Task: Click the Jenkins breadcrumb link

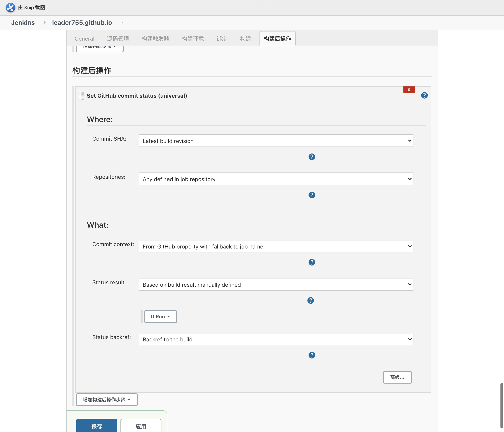Action: pyautogui.click(x=23, y=23)
